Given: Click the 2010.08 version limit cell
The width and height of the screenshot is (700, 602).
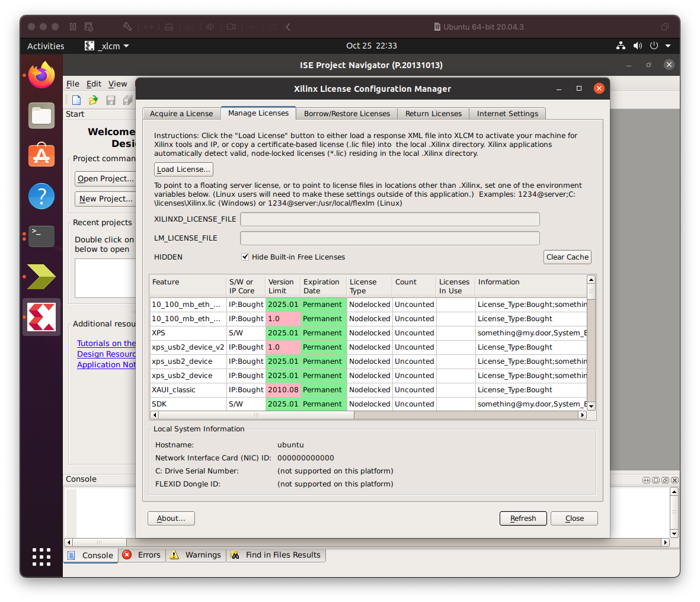Looking at the screenshot, I should pos(283,390).
